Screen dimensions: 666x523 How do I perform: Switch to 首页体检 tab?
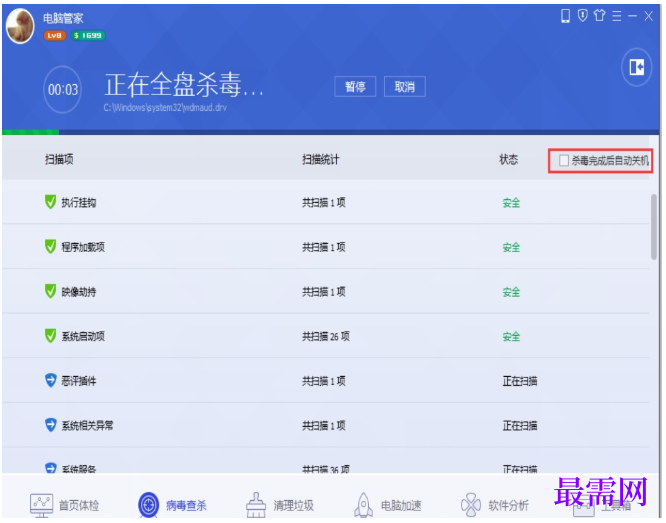[65, 505]
